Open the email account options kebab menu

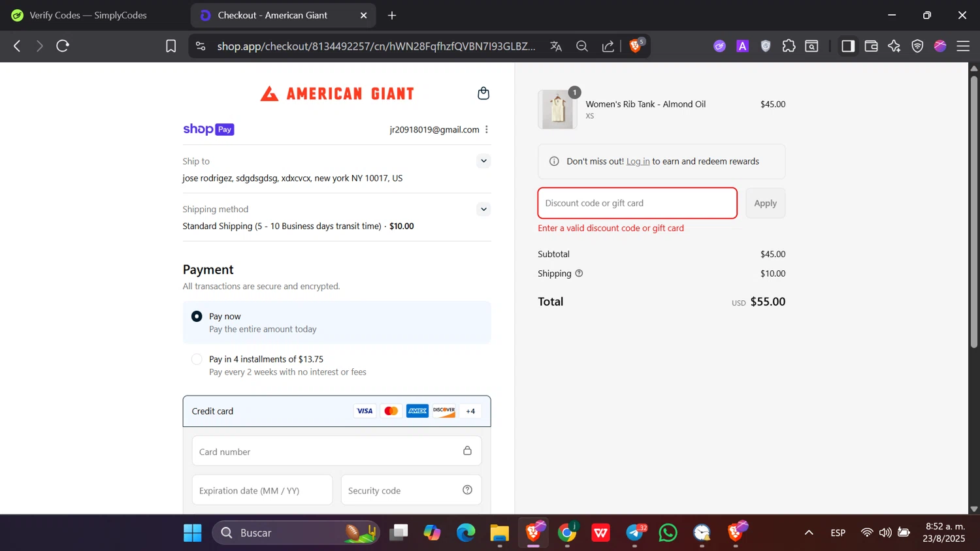(x=487, y=129)
